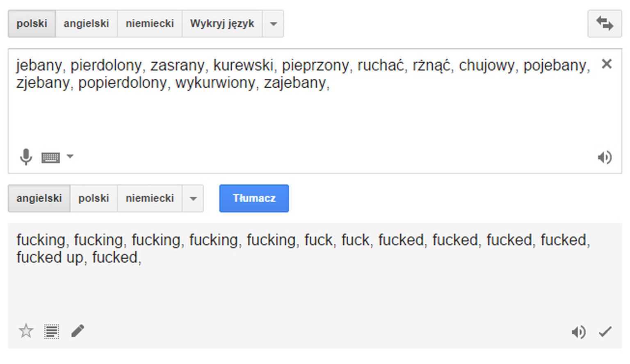Activate microphone voice input

26,157
